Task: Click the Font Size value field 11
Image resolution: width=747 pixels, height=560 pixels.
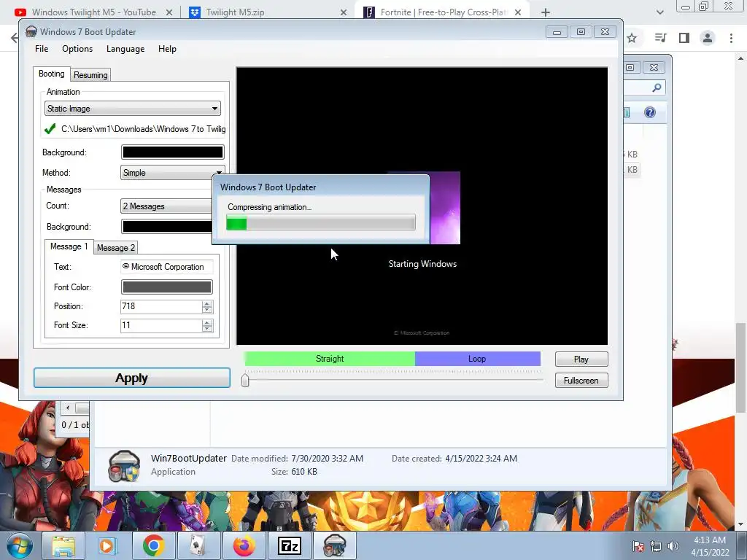Action: (x=161, y=325)
